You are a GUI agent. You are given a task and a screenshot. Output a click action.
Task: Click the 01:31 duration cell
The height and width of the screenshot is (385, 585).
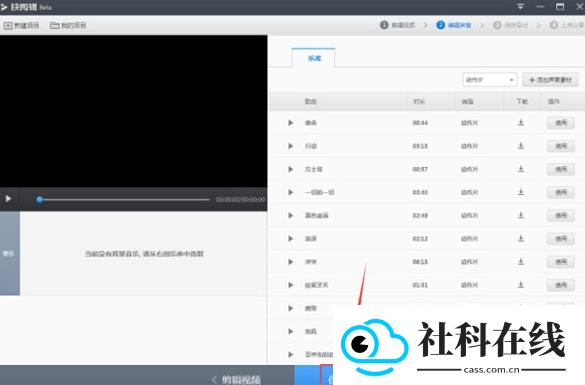420,285
